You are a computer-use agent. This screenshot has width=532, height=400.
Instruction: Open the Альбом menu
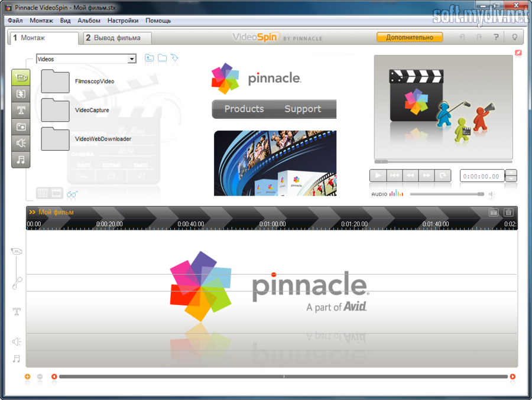pos(89,20)
